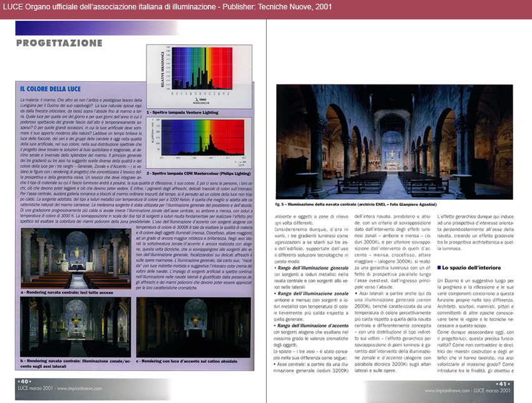The height and width of the screenshot is (403, 532).
Task: Click the 'Asse centrale' bullet text
Action: point(292,364)
